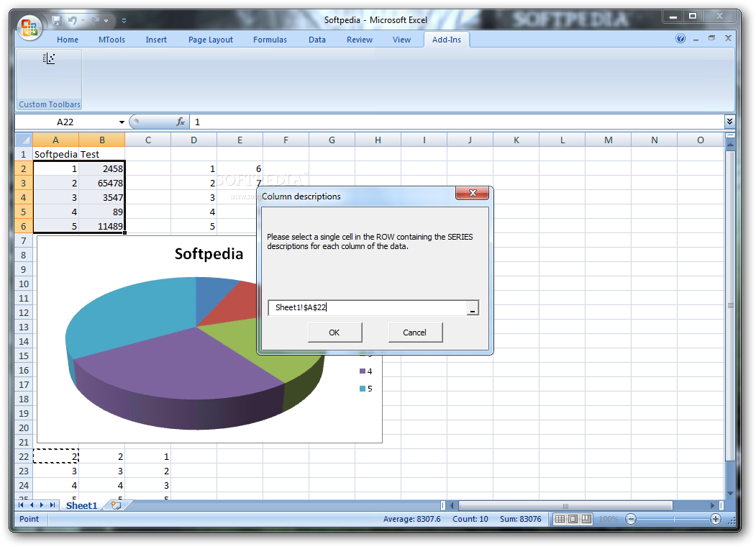Screen dimensions: 756x547
Task: Select the Add-Ins tab
Action: click(447, 40)
